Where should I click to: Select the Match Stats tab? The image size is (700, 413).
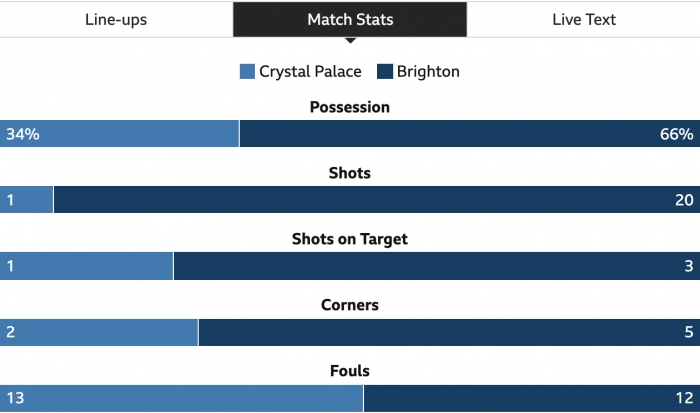pyautogui.click(x=350, y=20)
